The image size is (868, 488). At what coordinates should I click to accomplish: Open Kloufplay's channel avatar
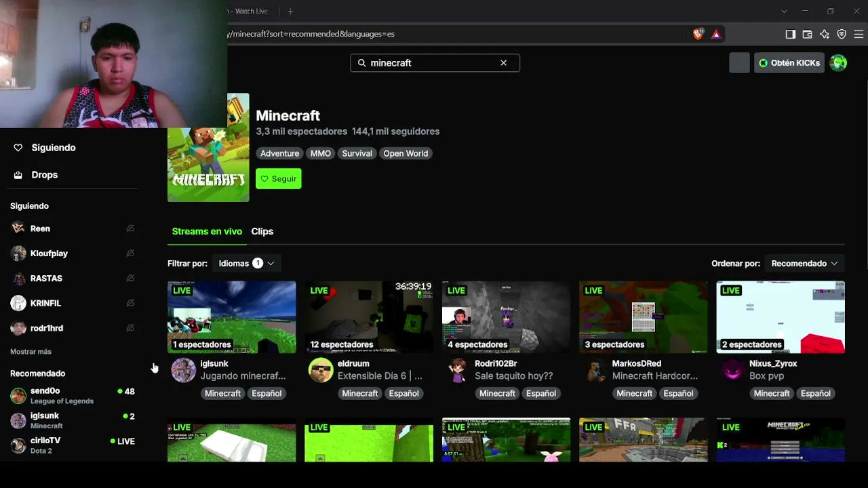click(x=18, y=253)
